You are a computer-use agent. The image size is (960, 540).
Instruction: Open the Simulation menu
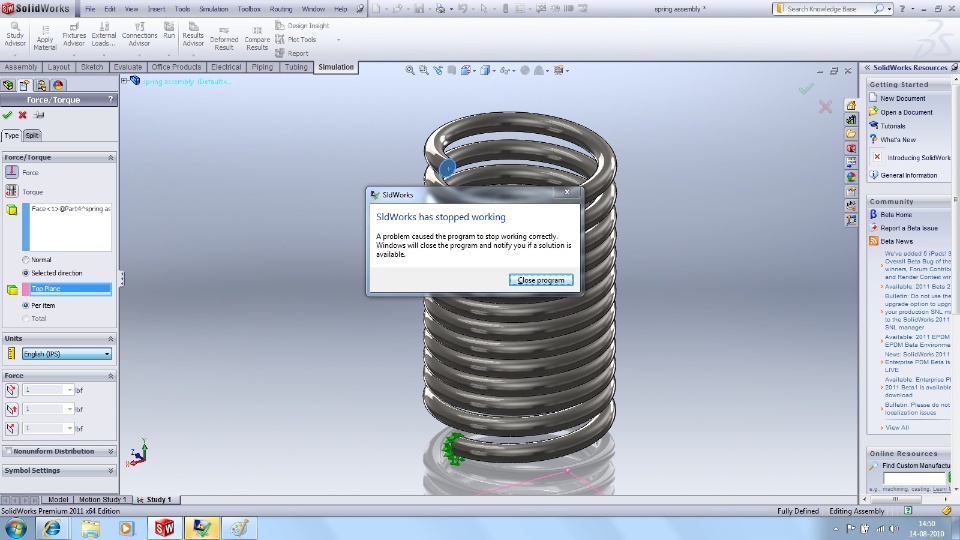(213, 9)
